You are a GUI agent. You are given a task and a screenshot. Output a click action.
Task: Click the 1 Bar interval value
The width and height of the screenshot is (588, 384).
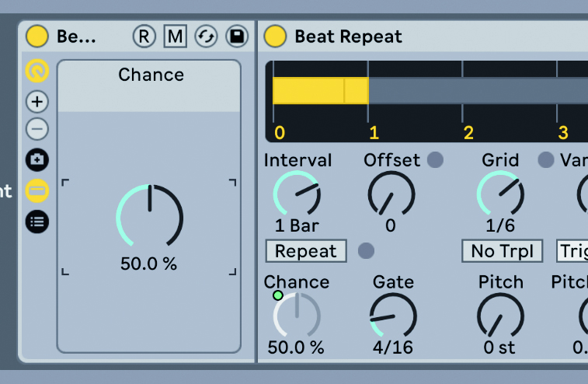coord(297,225)
